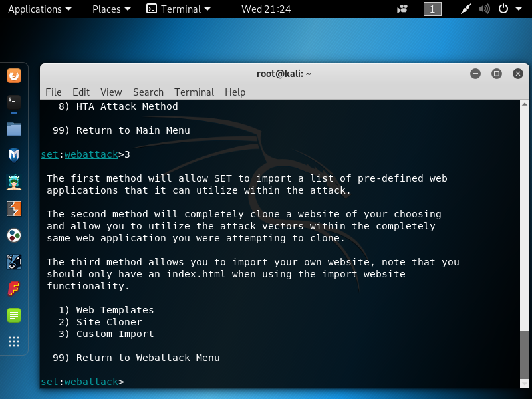532x399 pixels.
Task: Switch to workspace 1 indicator
Action: [x=432, y=9]
